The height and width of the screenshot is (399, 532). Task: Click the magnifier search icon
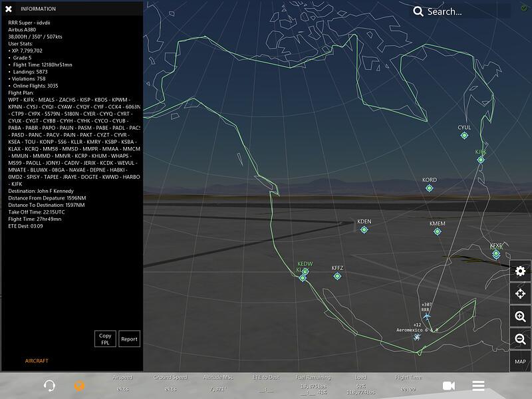[x=418, y=11]
